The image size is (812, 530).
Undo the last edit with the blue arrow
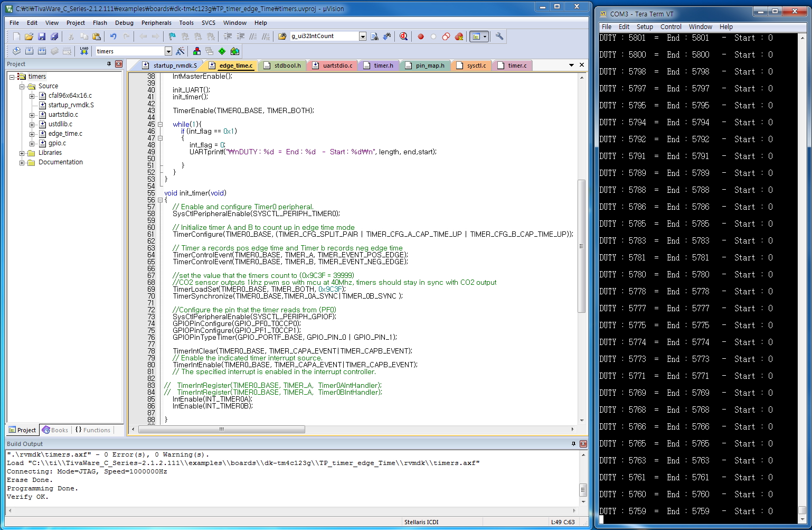[x=113, y=36]
